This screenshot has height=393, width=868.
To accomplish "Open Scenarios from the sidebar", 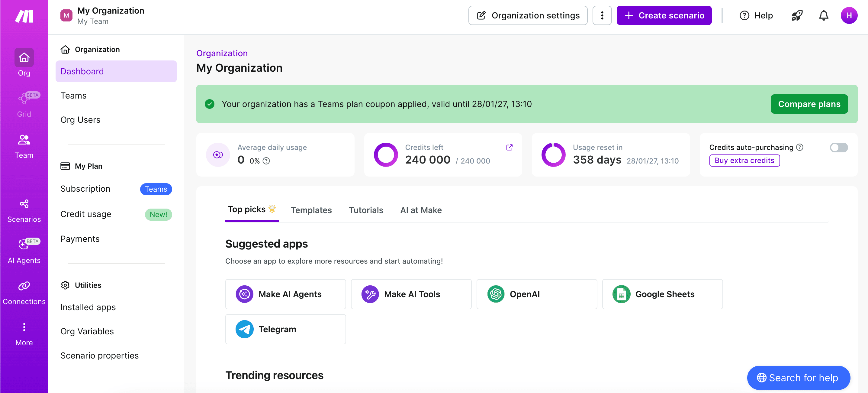I will [24, 211].
